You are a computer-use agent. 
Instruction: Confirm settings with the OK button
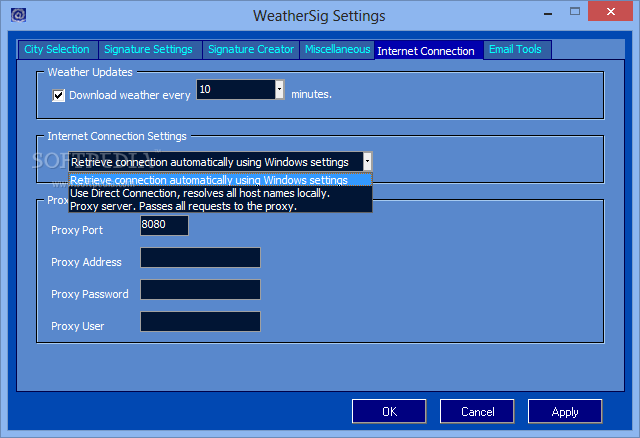pos(389,411)
